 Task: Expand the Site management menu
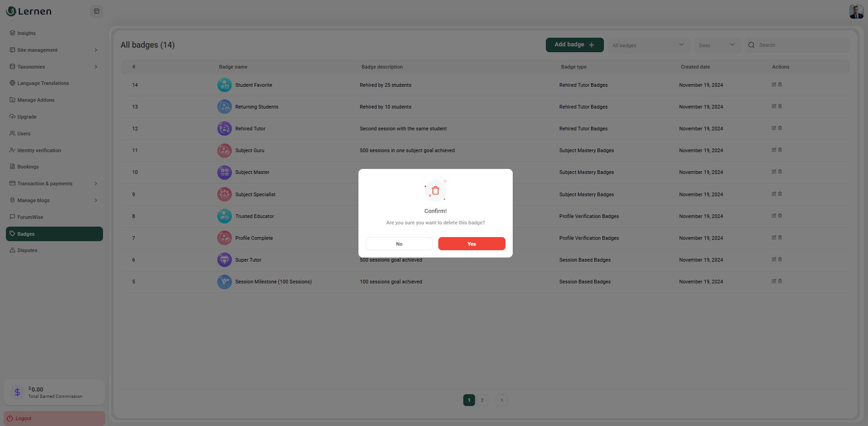coord(54,50)
